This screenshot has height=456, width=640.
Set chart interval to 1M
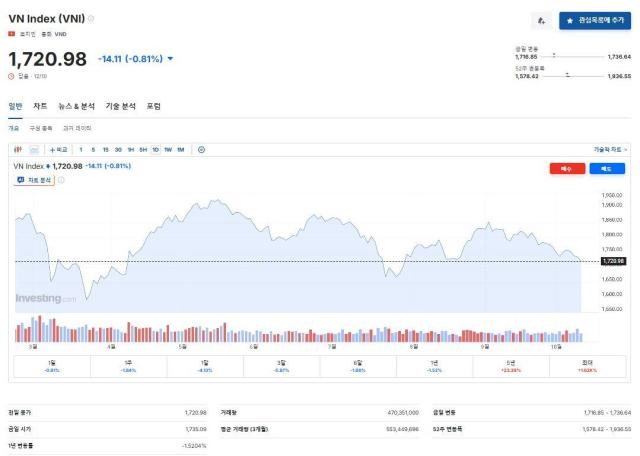click(181, 150)
